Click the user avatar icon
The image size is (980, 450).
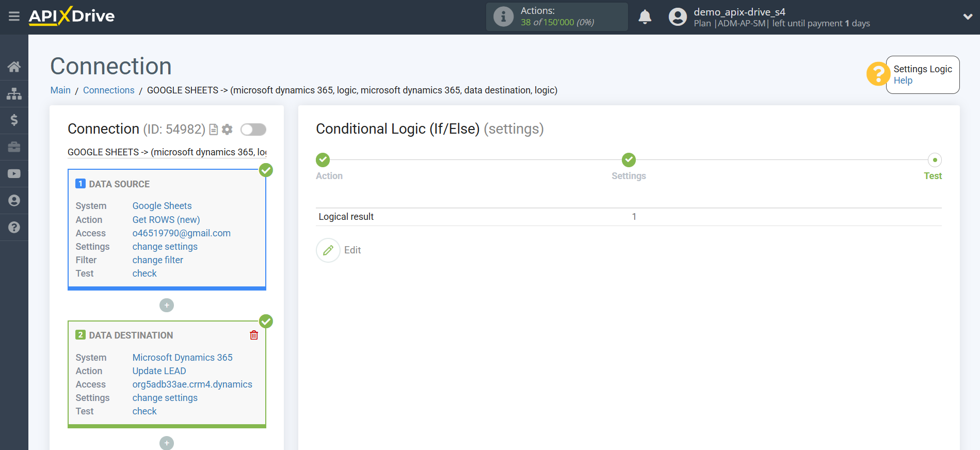point(678,17)
